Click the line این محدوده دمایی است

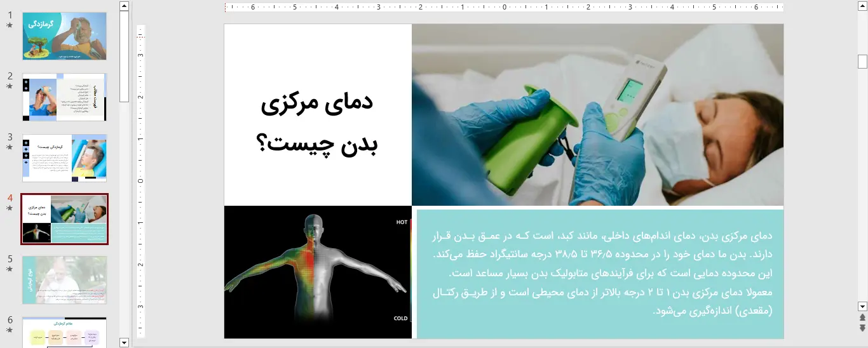[609, 274]
